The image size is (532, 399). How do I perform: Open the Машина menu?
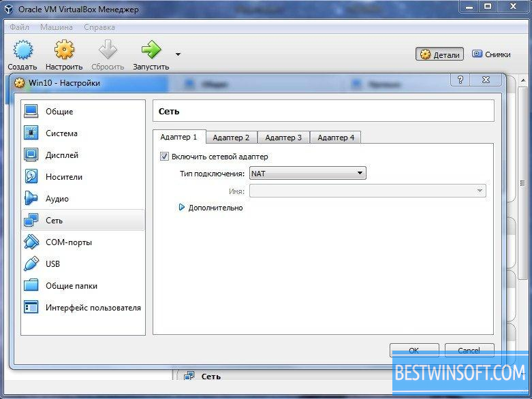tap(57, 27)
